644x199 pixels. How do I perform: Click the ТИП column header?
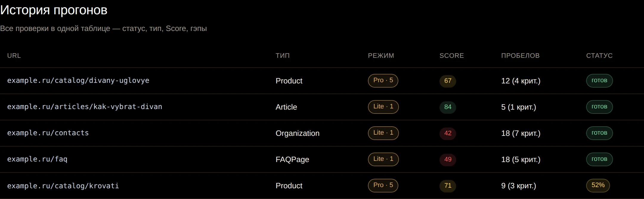pos(283,56)
